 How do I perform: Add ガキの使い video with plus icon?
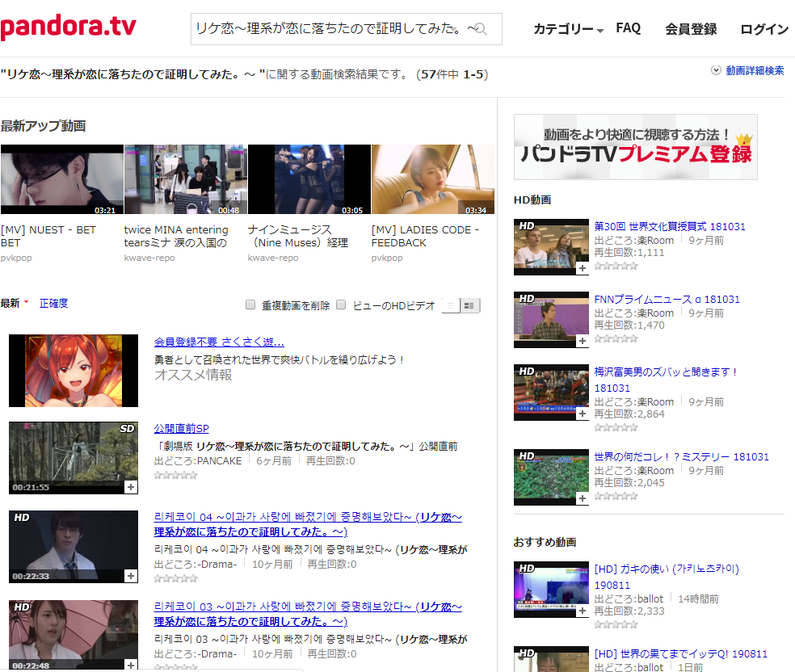pos(583,611)
